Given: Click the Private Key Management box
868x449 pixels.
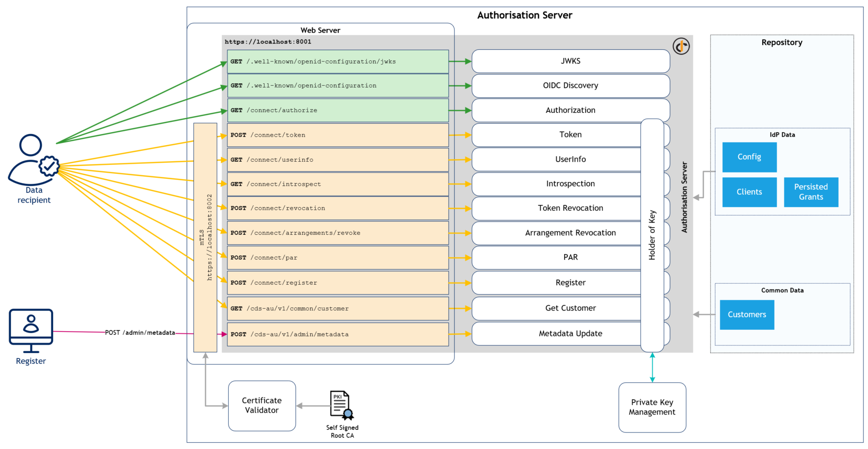Looking at the screenshot, I should click(x=652, y=407).
